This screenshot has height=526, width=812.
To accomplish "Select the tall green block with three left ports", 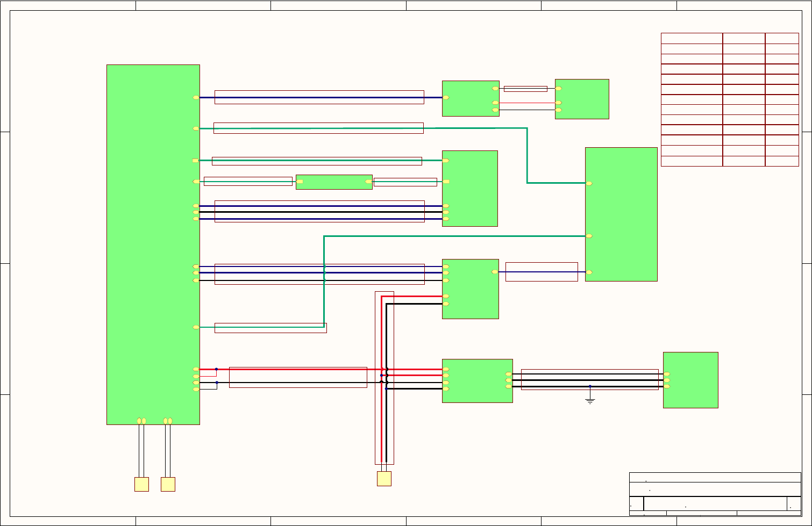I will coord(621,214).
